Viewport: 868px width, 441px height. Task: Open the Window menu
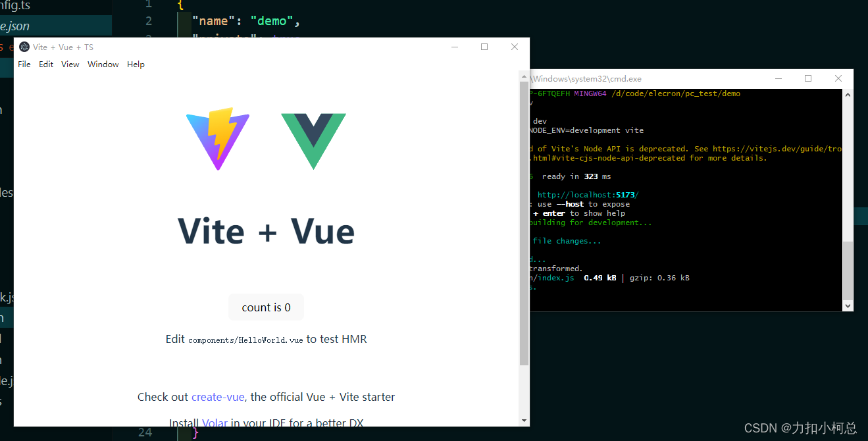(x=103, y=65)
